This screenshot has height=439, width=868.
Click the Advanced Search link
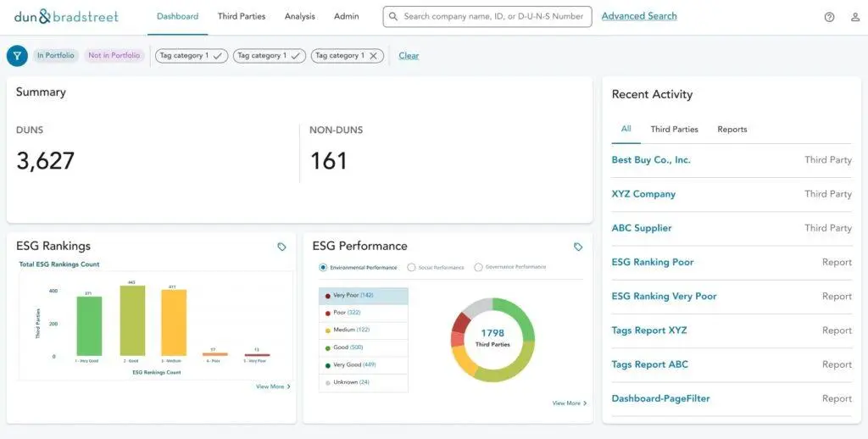pyautogui.click(x=638, y=16)
